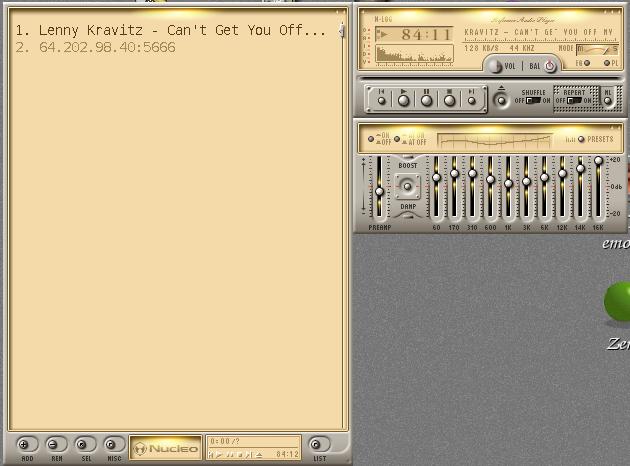This screenshot has width=630, height=466.
Task: Click the 60 Hz band slider knob
Action: (436, 177)
